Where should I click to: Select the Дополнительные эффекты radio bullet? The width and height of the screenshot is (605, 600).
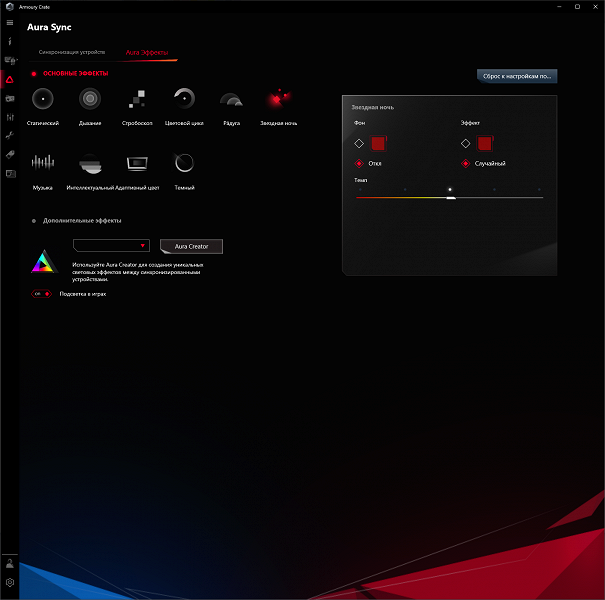tap(34, 221)
